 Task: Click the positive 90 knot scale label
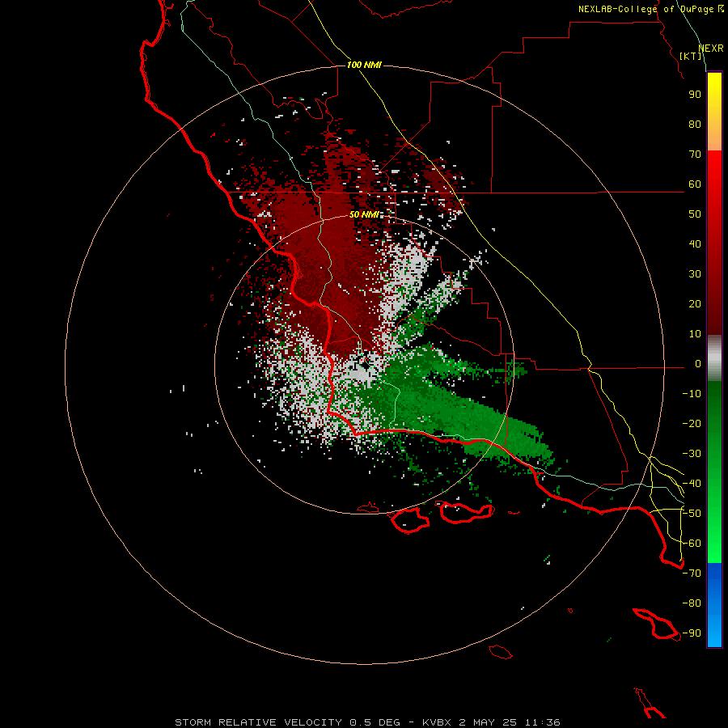point(695,95)
